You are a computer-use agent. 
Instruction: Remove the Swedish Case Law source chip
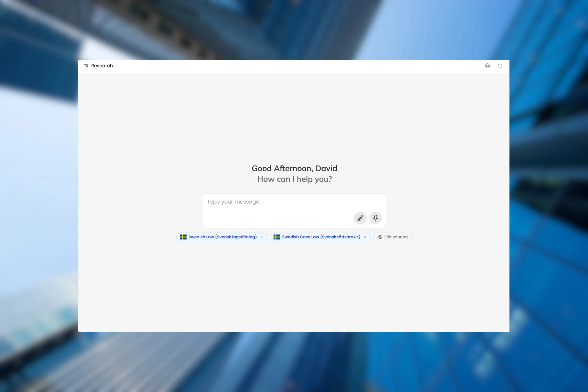[365, 237]
